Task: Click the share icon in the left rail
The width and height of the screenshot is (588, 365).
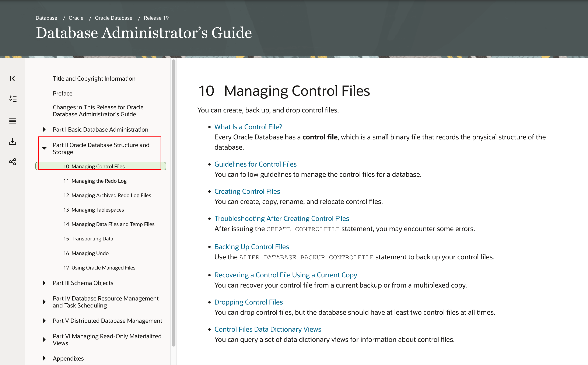Action: [x=13, y=161]
